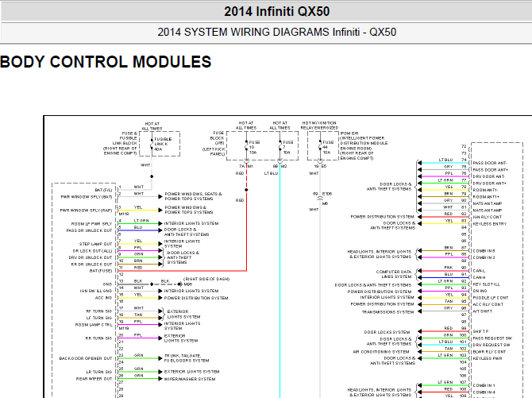This screenshot has height=398, width=532.
Task: Click the "REAR WIPER OUT" pin label
Action: pyautogui.click(x=94, y=379)
